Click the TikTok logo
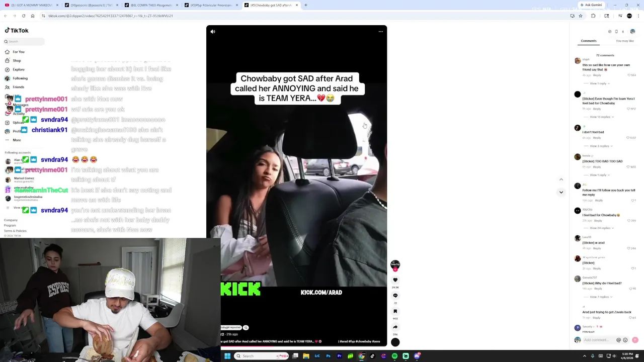This screenshot has height=362, width=644. (17, 30)
